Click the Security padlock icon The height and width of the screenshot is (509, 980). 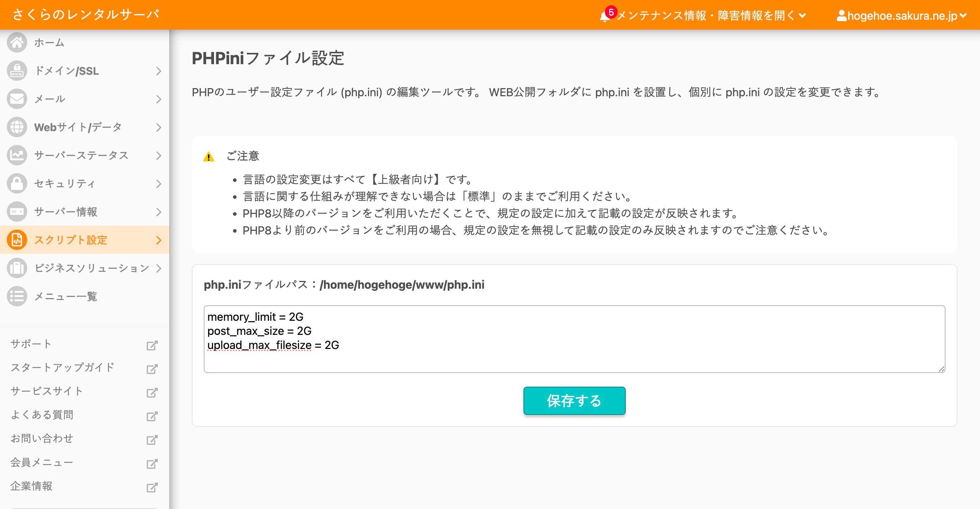point(17,183)
